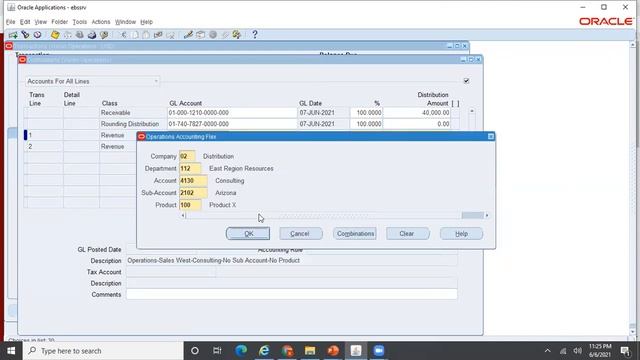Image resolution: width=640 pixels, height=360 pixels.
Task: Click the Folder Tools toolbar icon
Action: tap(237, 35)
